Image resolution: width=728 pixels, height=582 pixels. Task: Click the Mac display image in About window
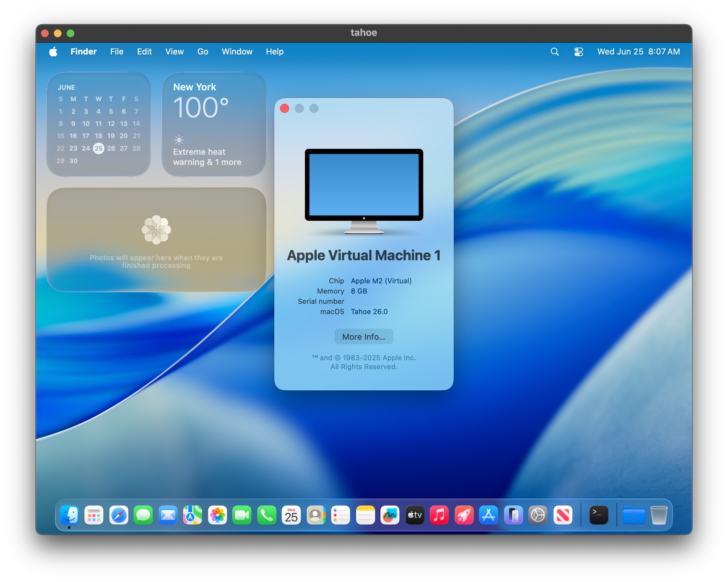(364, 191)
